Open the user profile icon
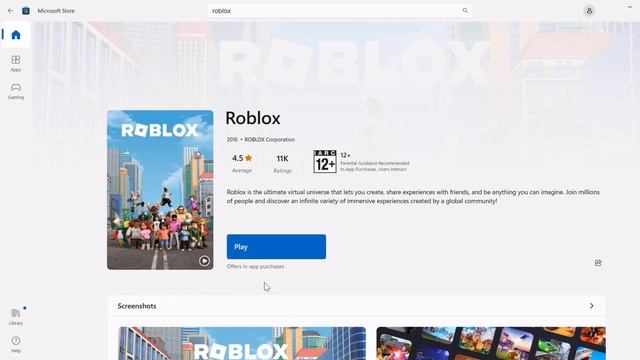640x360 pixels. point(589,11)
